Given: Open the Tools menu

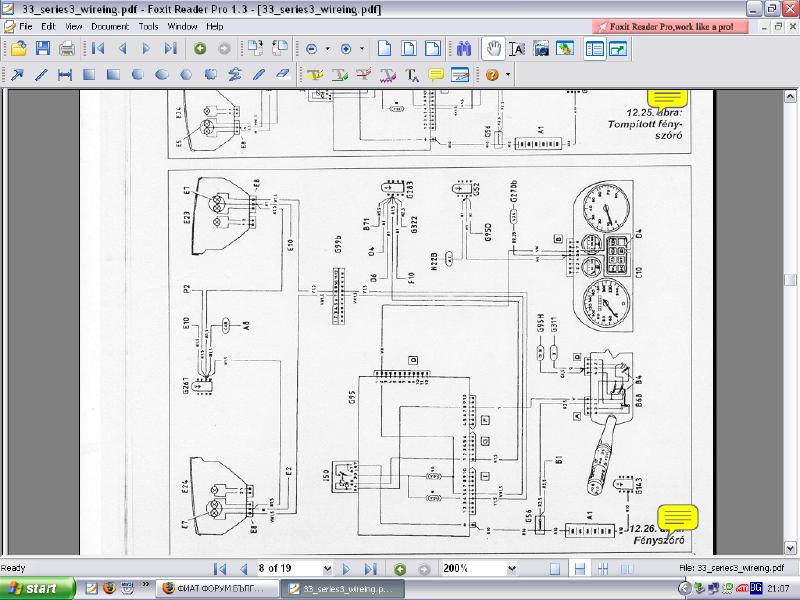Looking at the screenshot, I should [x=148, y=26].
